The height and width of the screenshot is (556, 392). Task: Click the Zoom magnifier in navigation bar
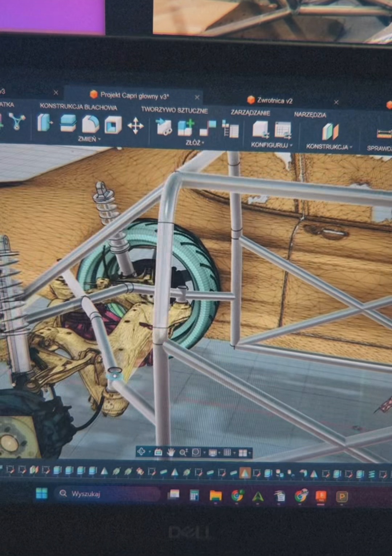(x=183, y=452)
